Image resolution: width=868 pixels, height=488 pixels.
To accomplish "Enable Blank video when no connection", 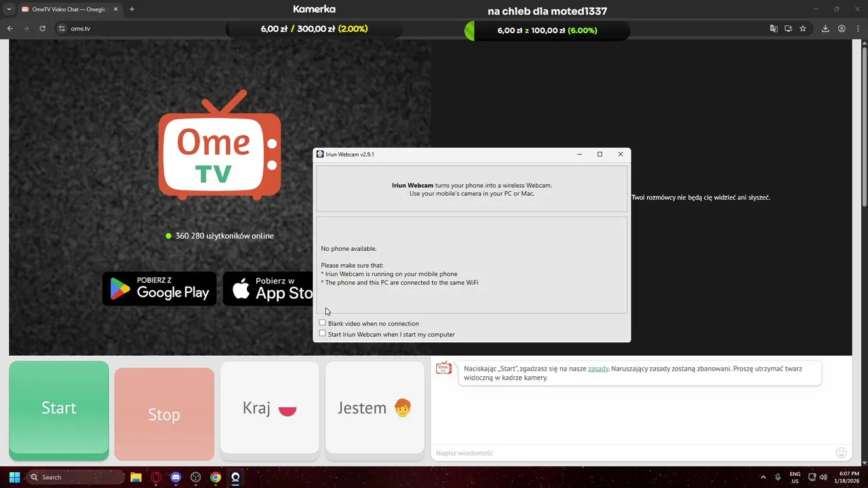I will [x=322, y=323].
